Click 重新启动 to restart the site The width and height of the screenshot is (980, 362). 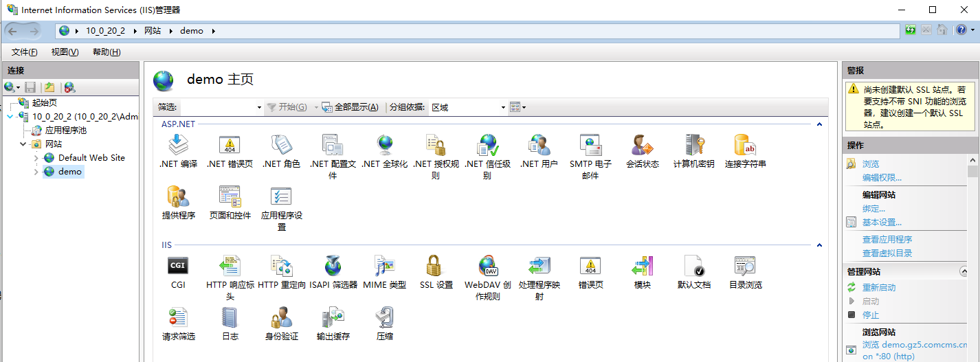pyautogui.click(x=879, y=288)
